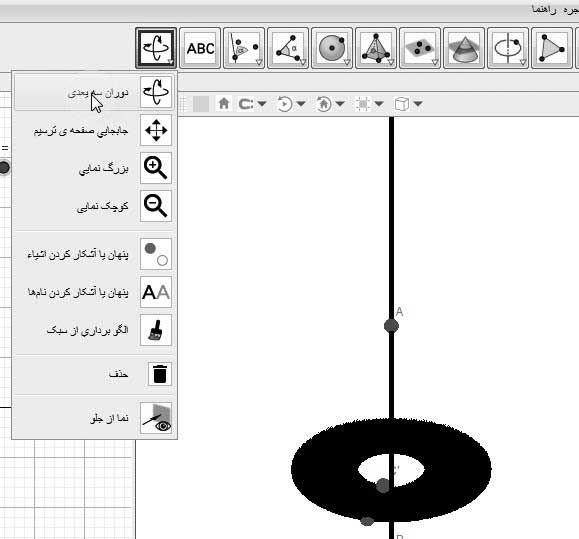Select the pyramid tool
579x539 pixels.
[376, 48]
